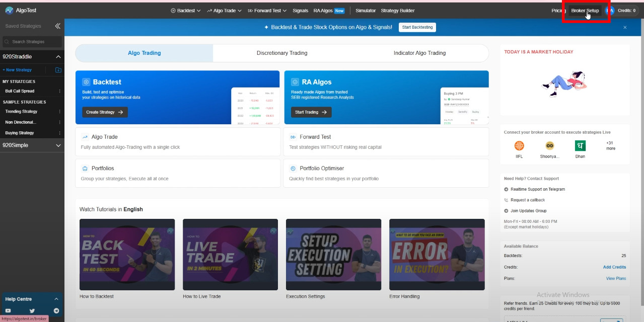Image resolution: width=644 pixels, height=322 pixels.
Task: Open the Forward Test dropdown menu
Action: click(x=267, y=11)
